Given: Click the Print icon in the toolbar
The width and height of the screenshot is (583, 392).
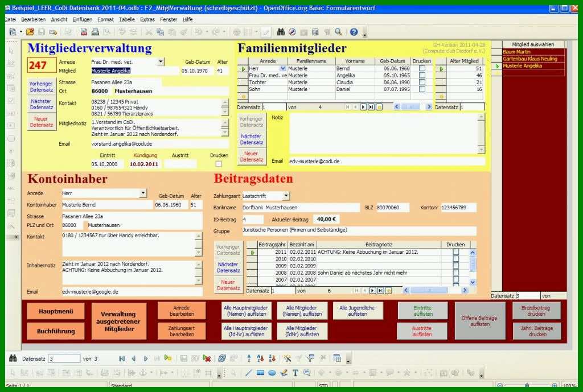Looking at the screenshot, I should click(x=95, y=32).
